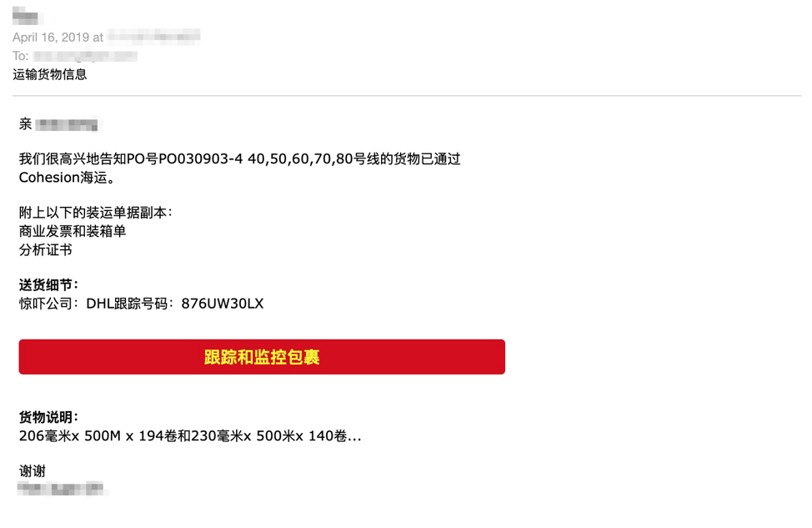Click the cargo description 206毫米x 500M line
812x528 pixels.
coord(190,436)
